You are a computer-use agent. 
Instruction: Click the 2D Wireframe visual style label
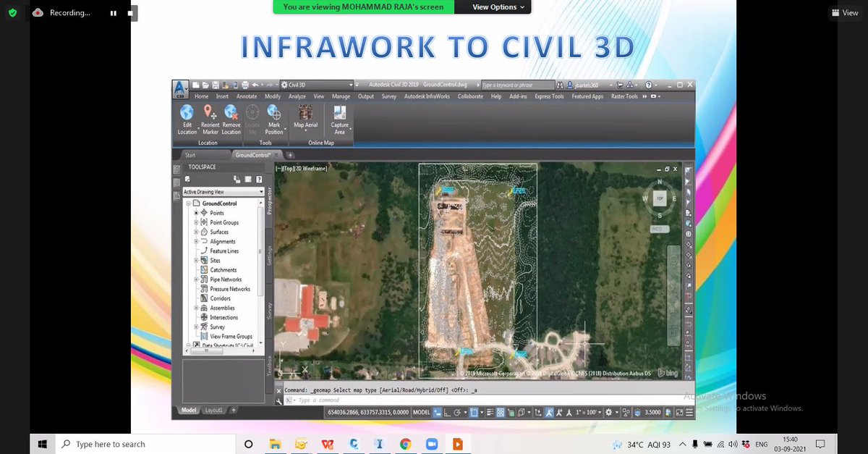310,169
